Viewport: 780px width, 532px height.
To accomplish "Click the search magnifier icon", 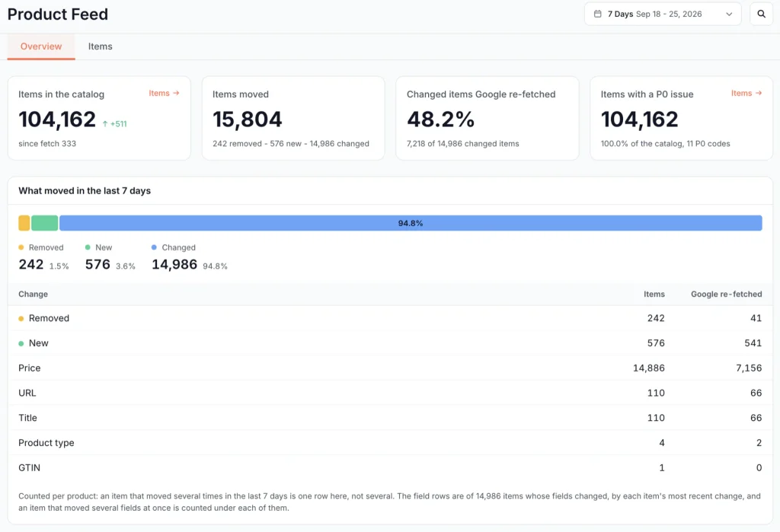I will pyautogui.click(x=761, y=14).
